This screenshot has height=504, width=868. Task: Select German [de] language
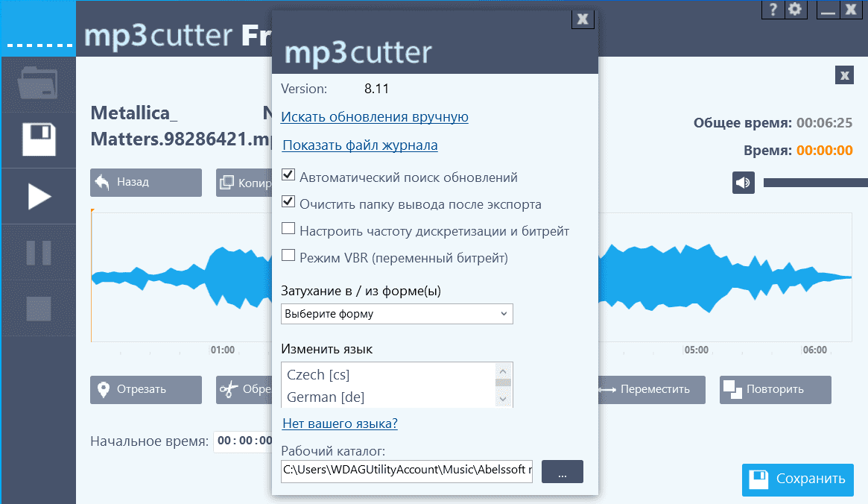(x=326, y=397)
